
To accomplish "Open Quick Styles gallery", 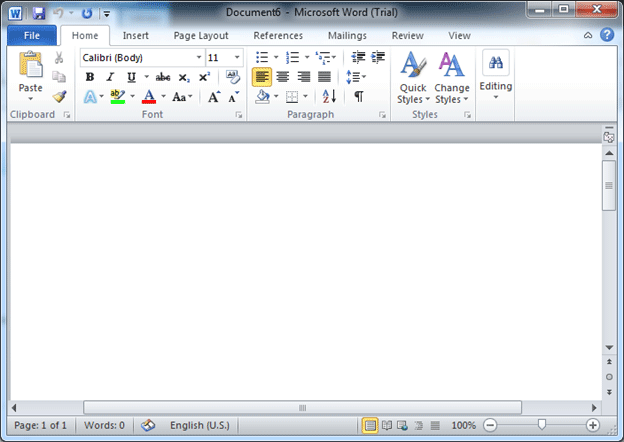I will 413,78.
